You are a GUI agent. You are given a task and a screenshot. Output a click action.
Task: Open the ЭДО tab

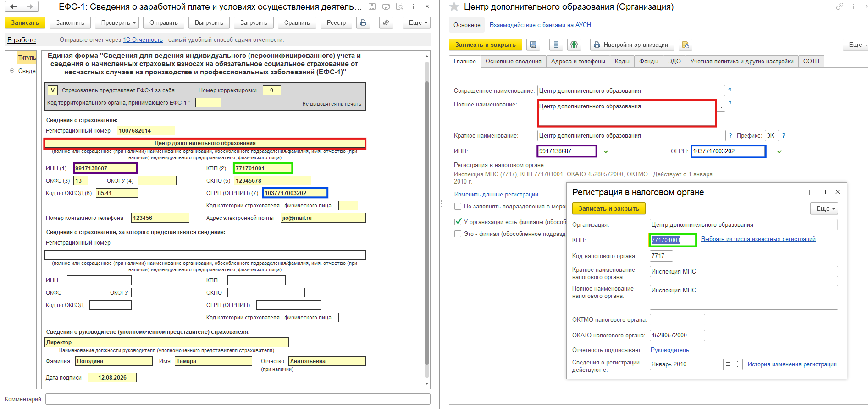tap(674, 61)
